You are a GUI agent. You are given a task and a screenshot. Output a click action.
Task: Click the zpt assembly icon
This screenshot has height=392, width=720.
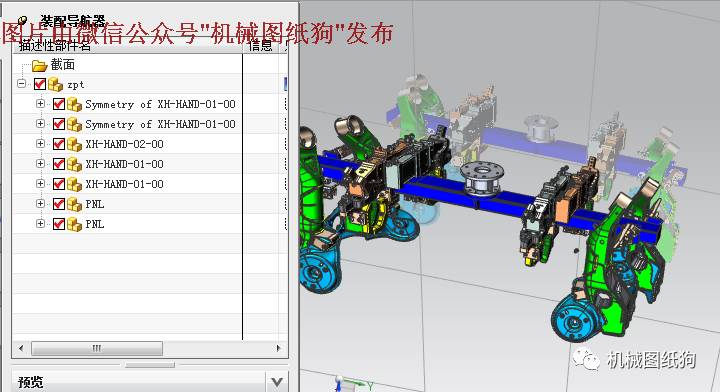[x=56, y=84]
